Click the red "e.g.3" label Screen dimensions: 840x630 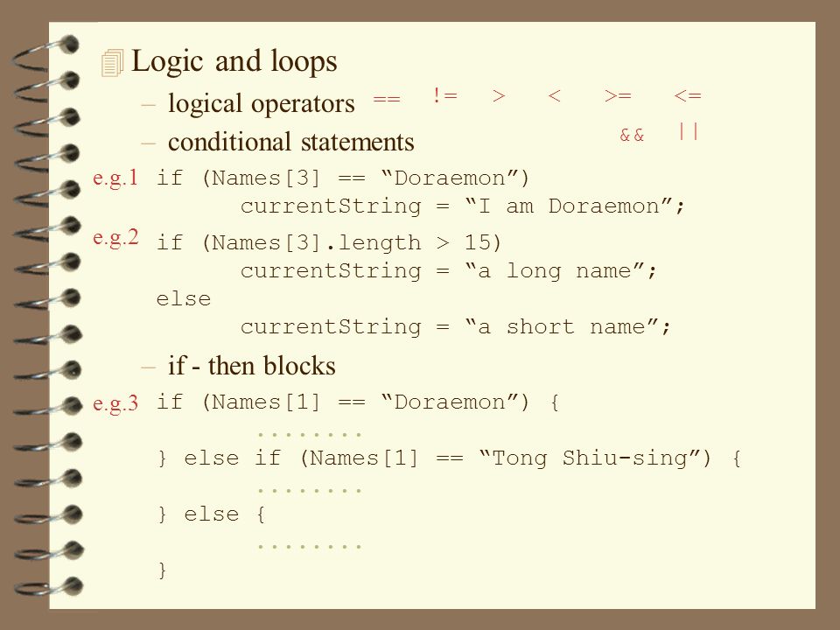tap(115, 402)
